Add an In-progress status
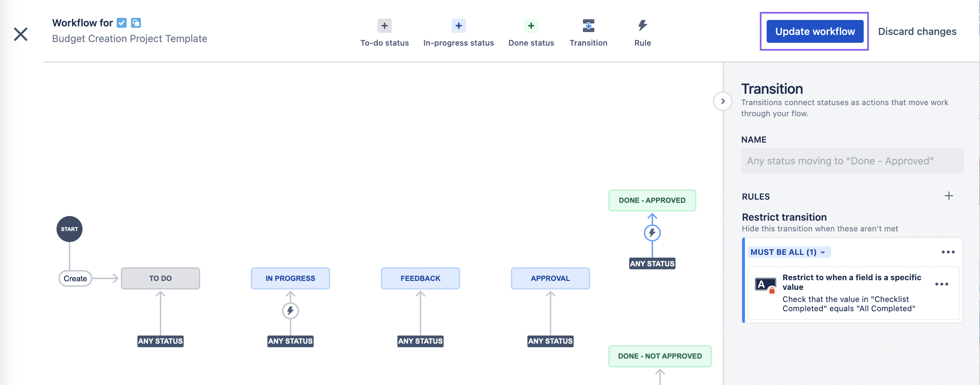This screenshot has height=385, width=980. pyautogui.click(x=458, y=26)
